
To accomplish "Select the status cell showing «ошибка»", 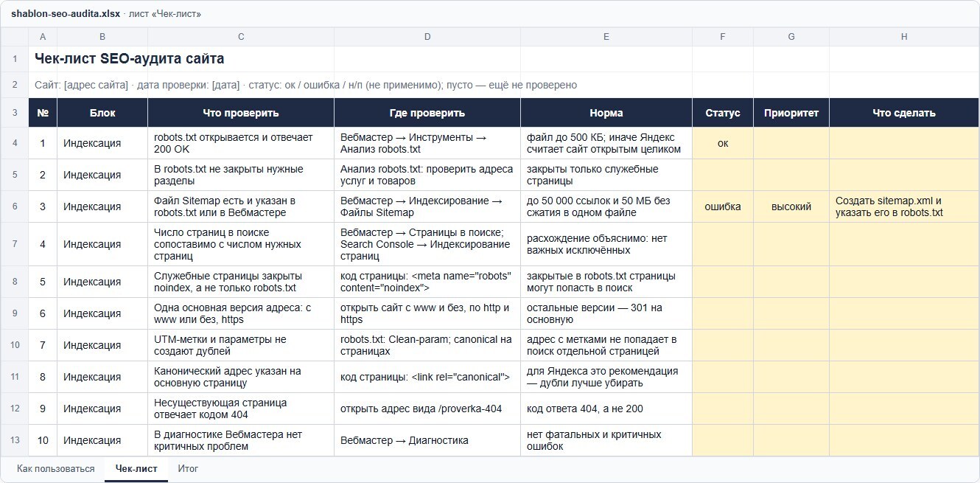I will [x=723, y=206].
